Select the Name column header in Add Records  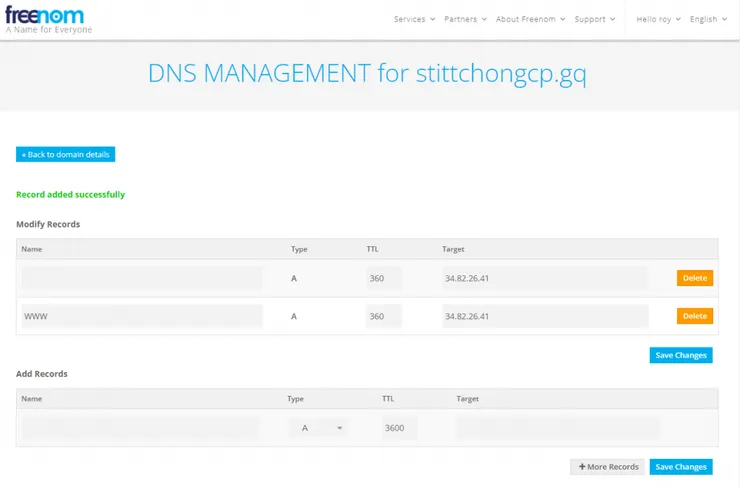pos(32,399)
